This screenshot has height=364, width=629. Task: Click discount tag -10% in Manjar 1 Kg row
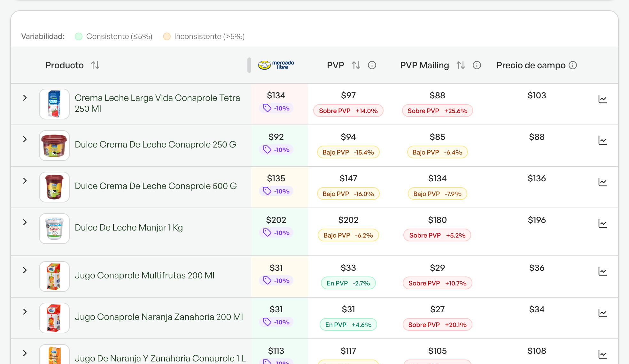coord(276,233)
